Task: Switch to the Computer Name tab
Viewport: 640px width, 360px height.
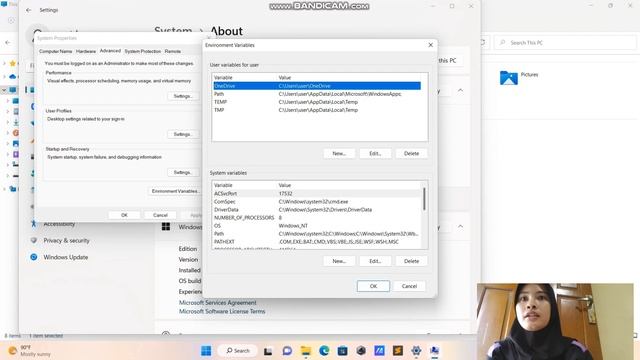Action: point(56,51)
